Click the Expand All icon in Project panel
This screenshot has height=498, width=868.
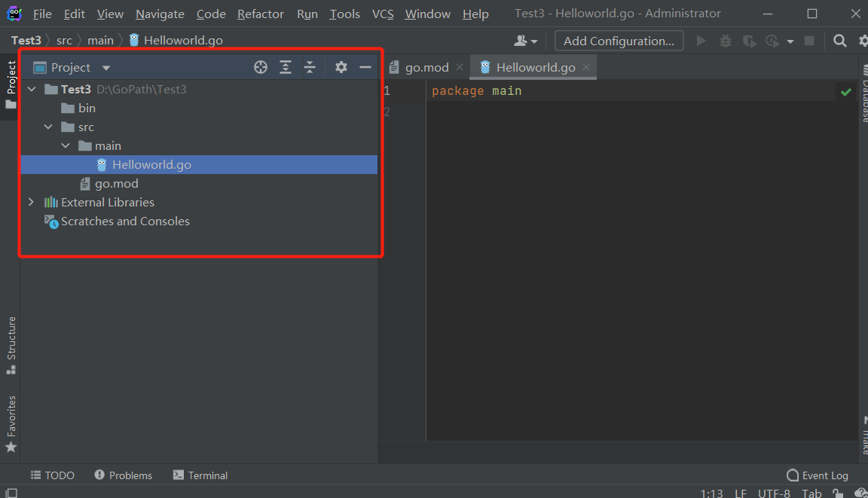(x=285, y=68)
